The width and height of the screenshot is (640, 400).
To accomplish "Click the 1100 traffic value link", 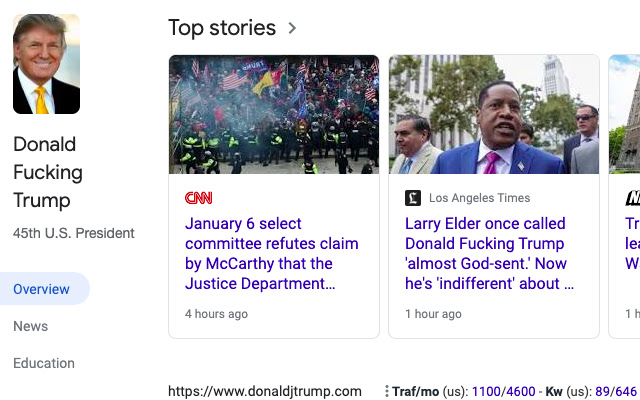I will coord(486,391).
